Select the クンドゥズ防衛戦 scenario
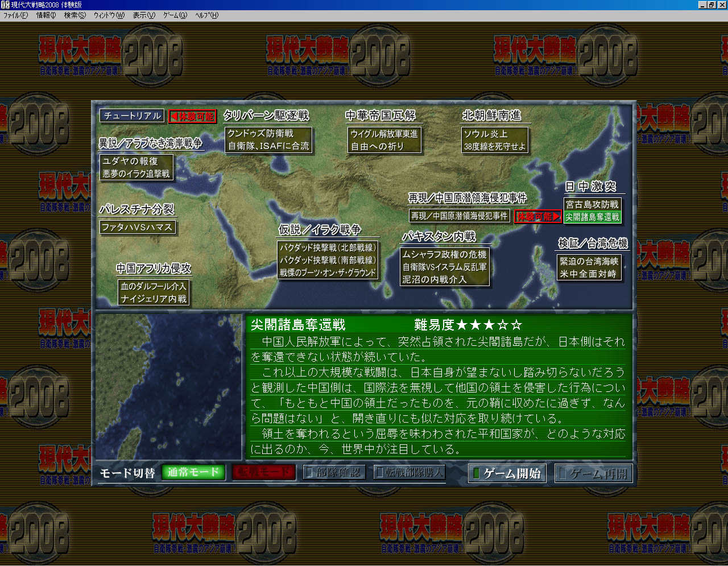The height and width of the screenshot is (566, 728). [x=260, y=134]
